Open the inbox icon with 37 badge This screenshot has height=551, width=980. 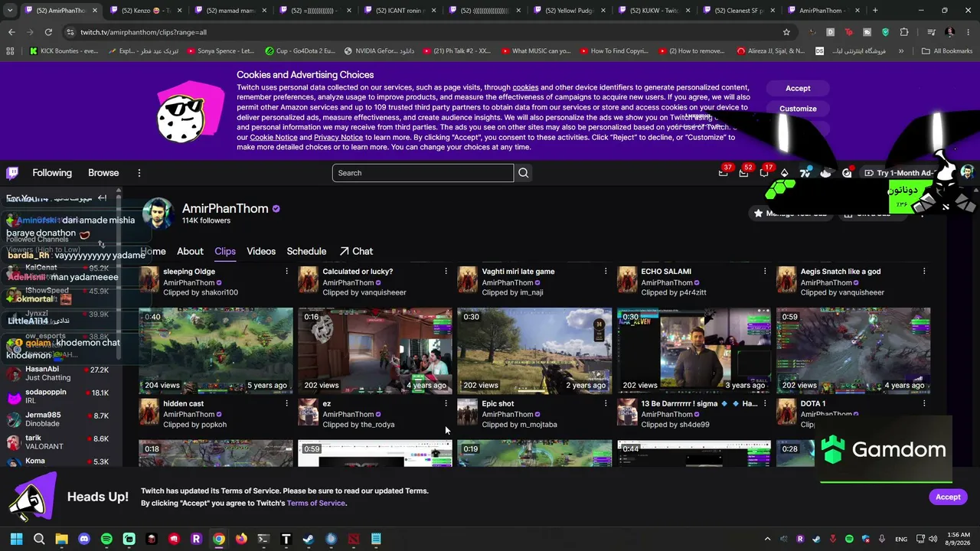[723, 173]
